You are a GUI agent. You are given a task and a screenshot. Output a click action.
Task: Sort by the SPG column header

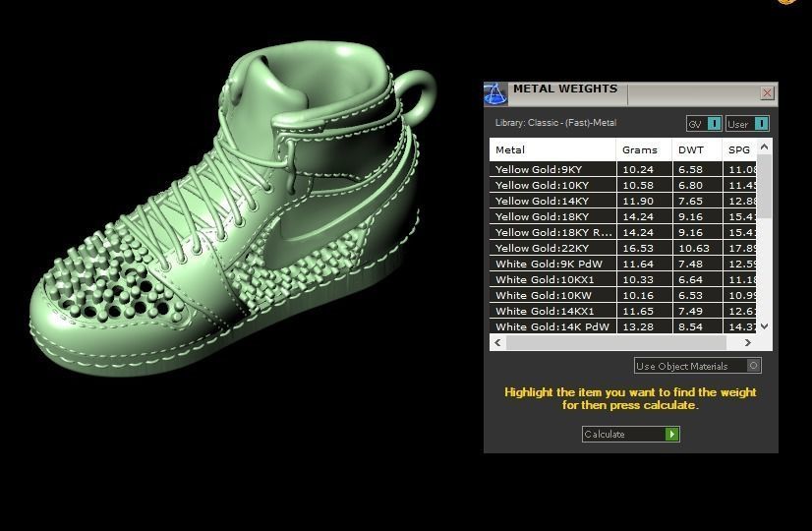tap(739, 149)
